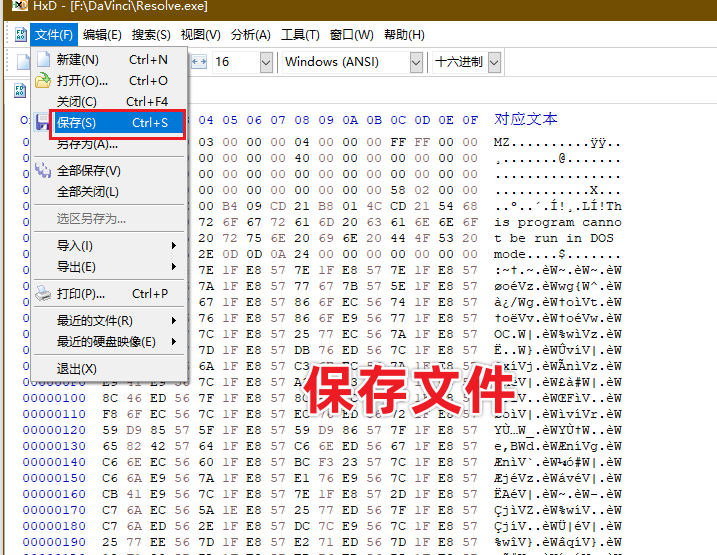
Task: Choose 打印(P)... entry
Action: (110, 294)
